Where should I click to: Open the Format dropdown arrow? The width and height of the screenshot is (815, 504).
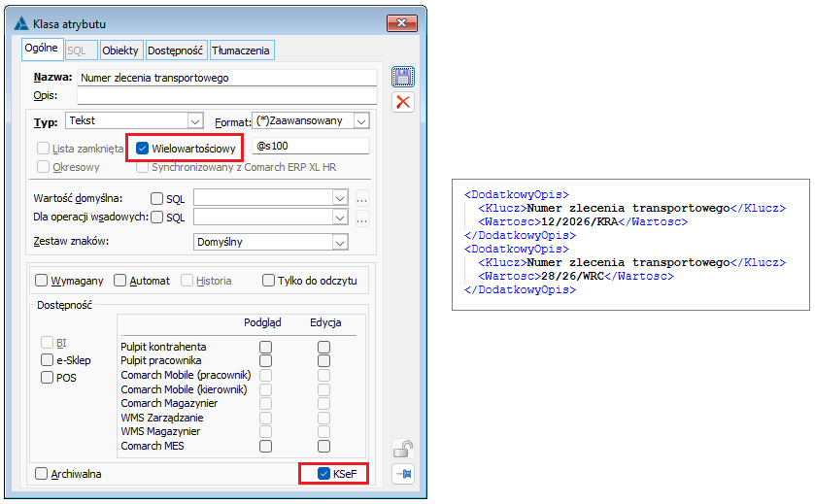coord(361,121)
